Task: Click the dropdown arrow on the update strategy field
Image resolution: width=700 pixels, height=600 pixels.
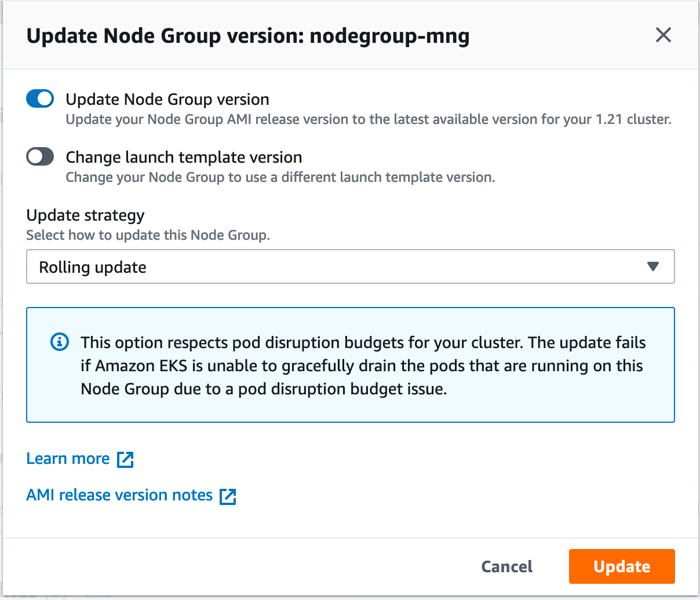Action: point(653,266)
